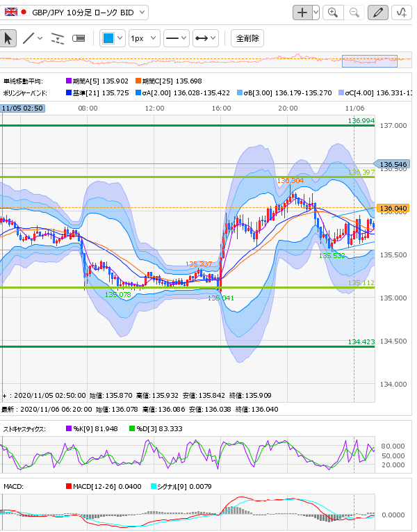Click the 135.041 low price annotation
417x532 pixels.
click(x=221, y=298)
